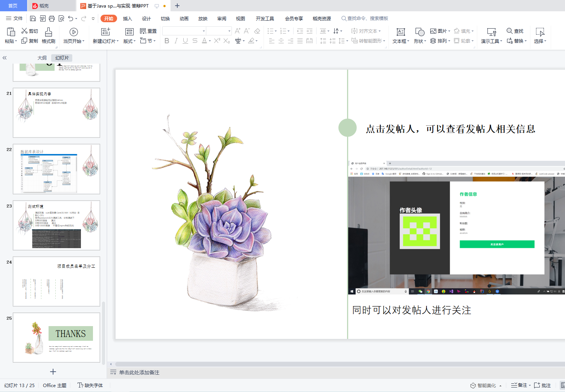
Task: Open the quick access customize arrow
Action: [x=93, y=18]
